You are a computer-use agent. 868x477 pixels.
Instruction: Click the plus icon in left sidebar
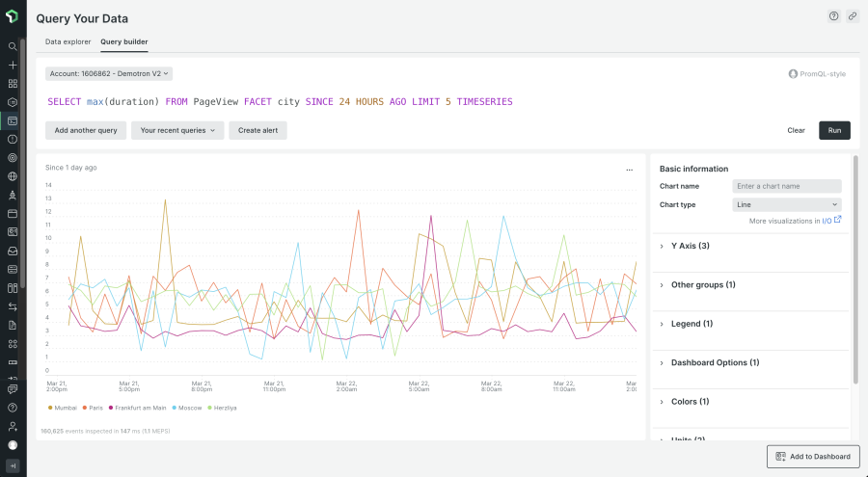(x=13, y=65)
